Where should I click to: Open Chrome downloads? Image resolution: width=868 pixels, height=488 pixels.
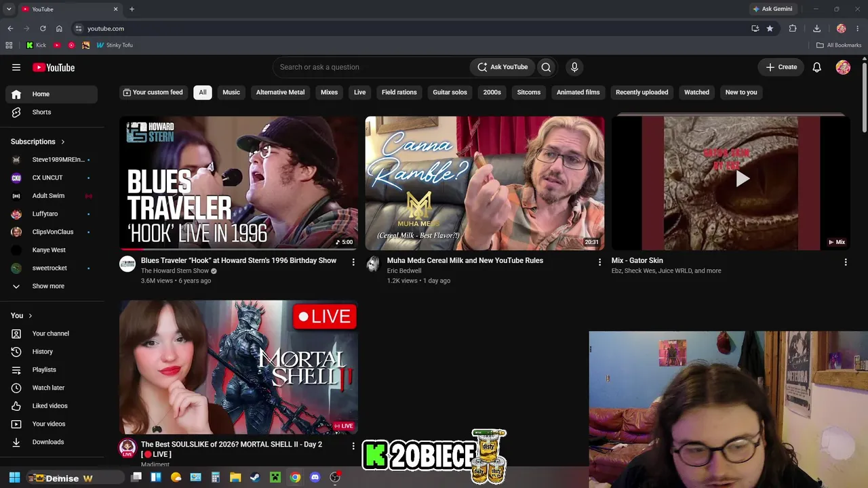click(816, 28)
